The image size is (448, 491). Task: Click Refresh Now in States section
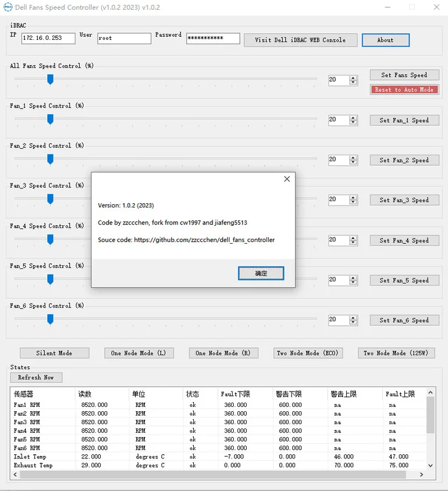click(36, 377)
